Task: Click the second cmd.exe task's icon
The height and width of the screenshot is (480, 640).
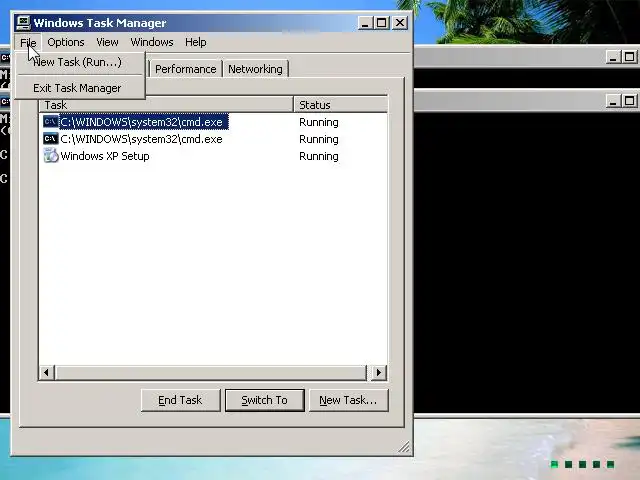Action: point(51,139)
